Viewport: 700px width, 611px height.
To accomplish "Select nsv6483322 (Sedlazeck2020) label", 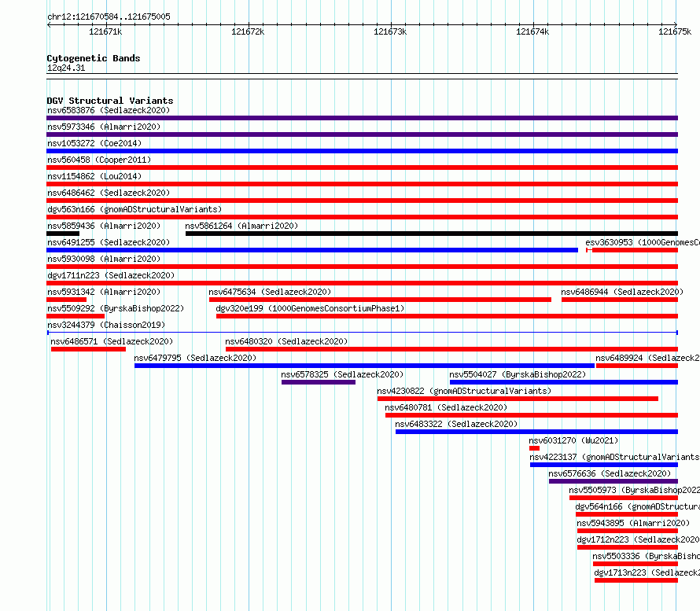I will pyautogui.click(x=456, y=424).
